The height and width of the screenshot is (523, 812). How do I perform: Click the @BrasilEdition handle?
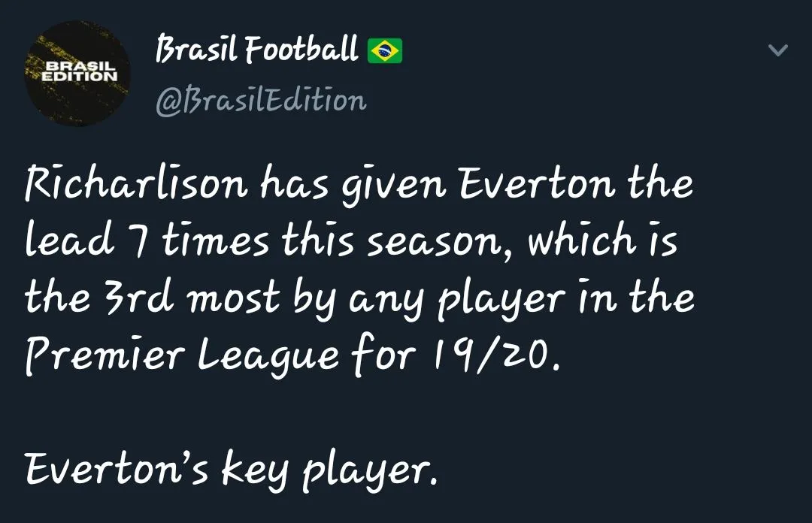point(261,100)
